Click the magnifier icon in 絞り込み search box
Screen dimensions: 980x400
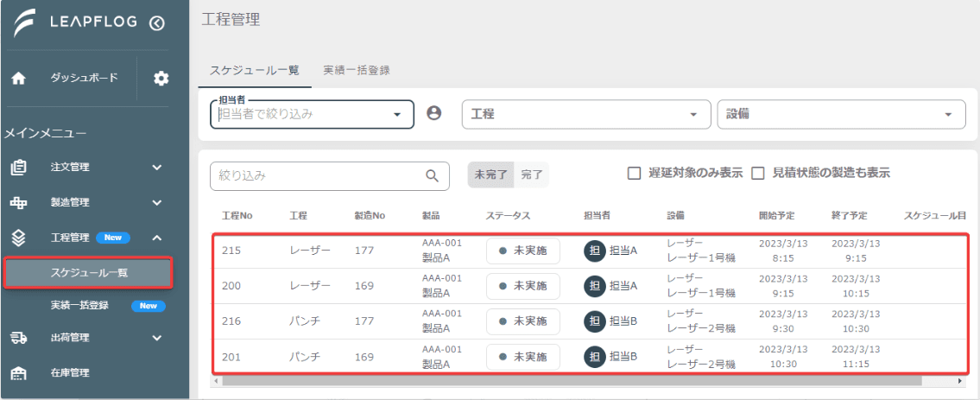433,176
